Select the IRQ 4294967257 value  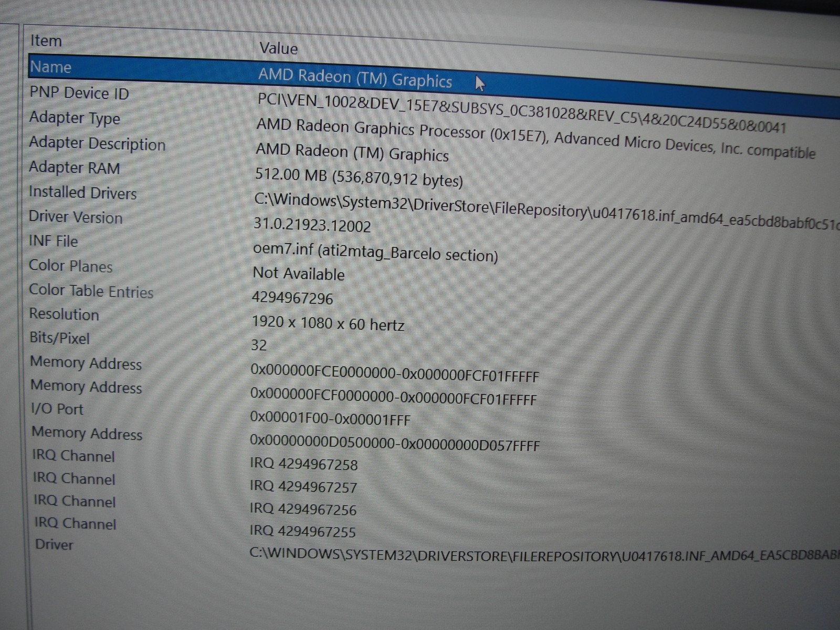pos(303,487)
